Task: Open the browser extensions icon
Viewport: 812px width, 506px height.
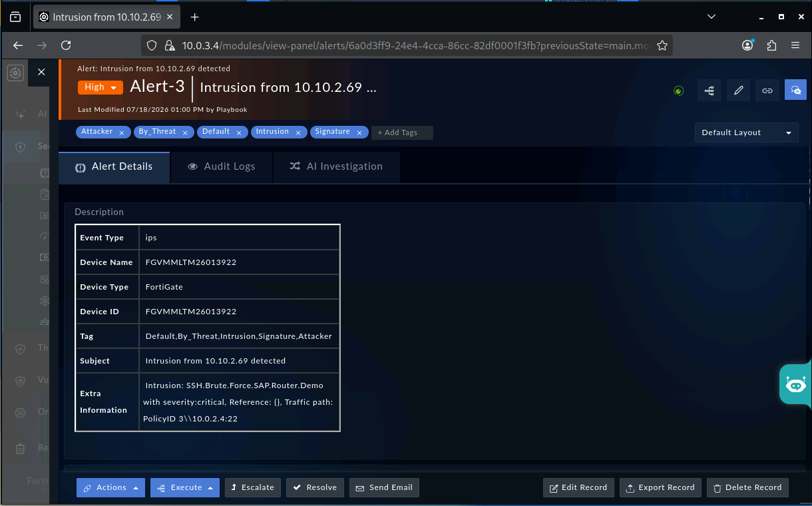Action: tap(771, 45)
